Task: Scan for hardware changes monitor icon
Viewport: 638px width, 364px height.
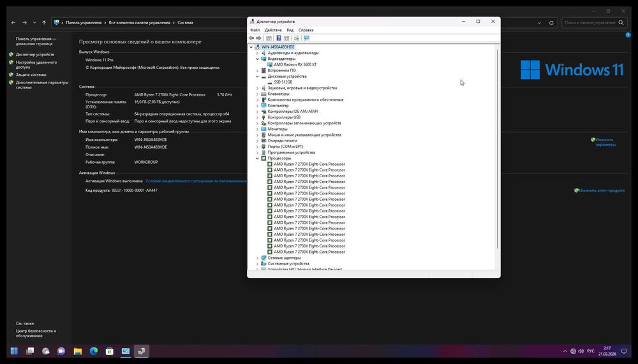Action: click(x=306, y=38)
